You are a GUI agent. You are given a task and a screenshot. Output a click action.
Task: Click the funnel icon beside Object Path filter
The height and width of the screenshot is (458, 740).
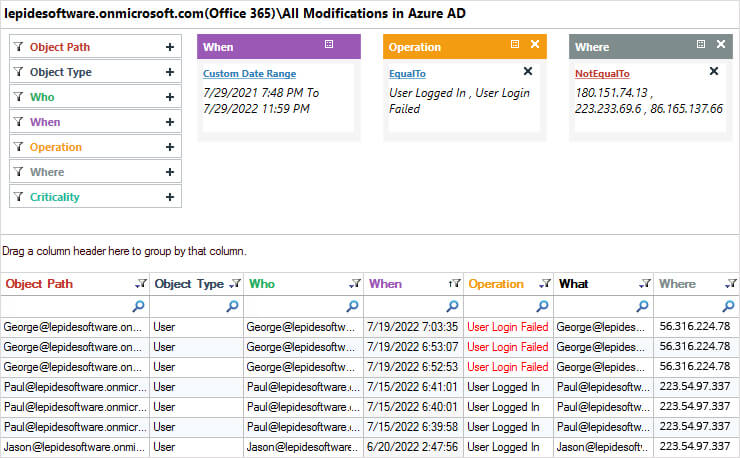(18, 47)
